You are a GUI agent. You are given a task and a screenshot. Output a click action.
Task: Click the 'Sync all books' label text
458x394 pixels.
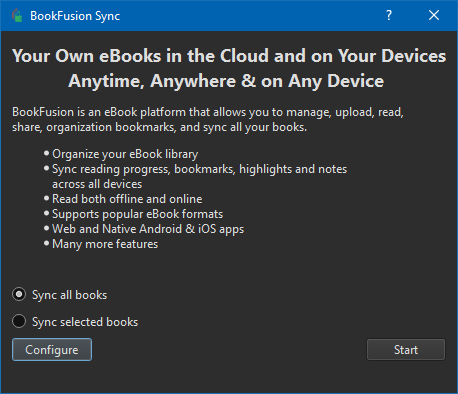click(x=69, y=295)
